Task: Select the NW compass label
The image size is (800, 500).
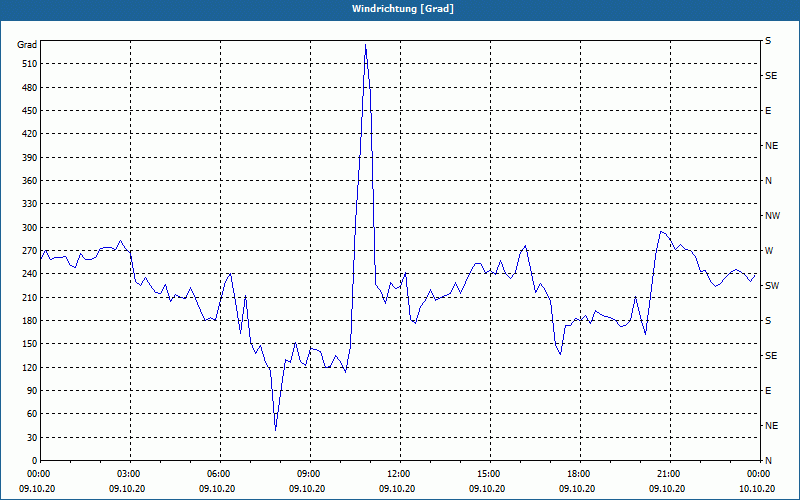Action: (x=772, y=216)
